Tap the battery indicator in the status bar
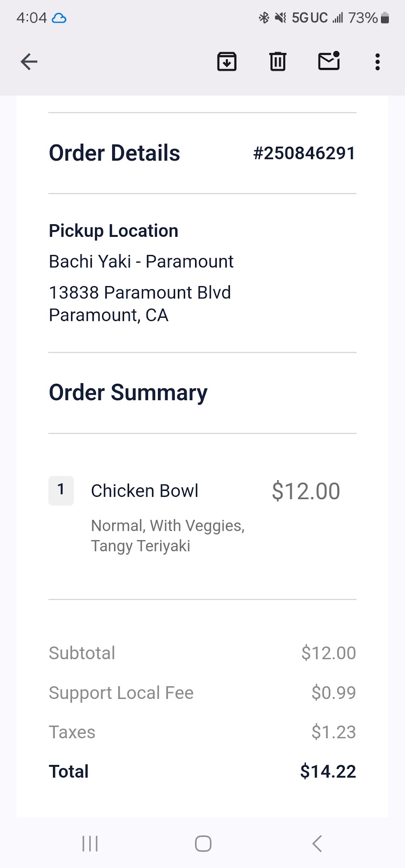 pos(385,18)
